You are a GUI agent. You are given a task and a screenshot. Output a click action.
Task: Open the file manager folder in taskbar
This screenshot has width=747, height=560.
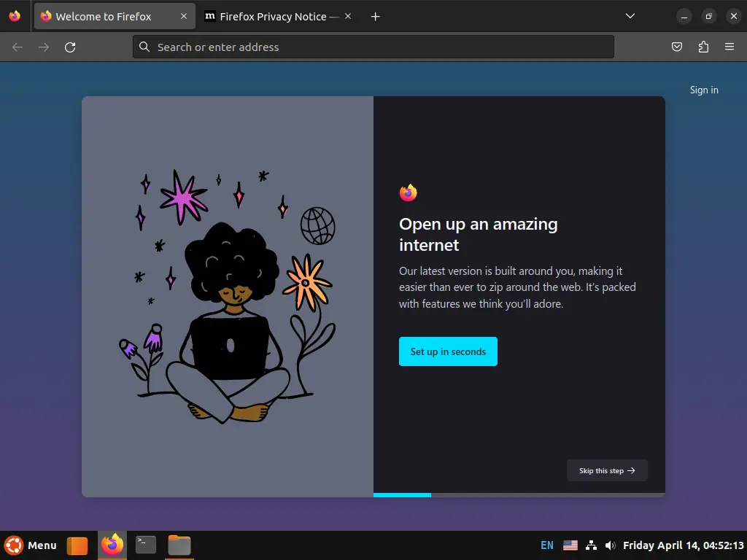179,545
